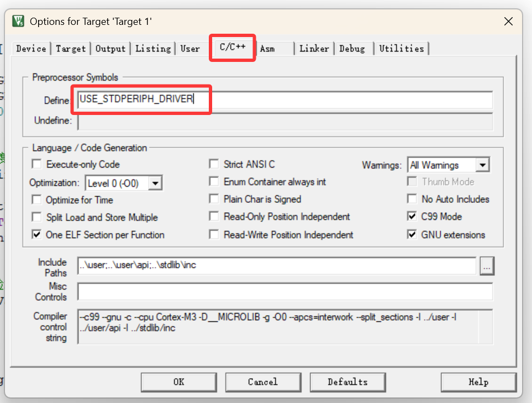Click inside the Misc Controls field
This screenshot has width=532, height=403.
pos(276,291)
